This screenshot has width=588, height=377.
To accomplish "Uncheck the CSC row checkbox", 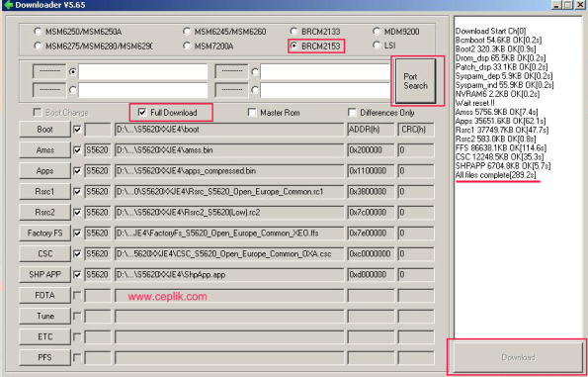I will click(x=77, y=254).
